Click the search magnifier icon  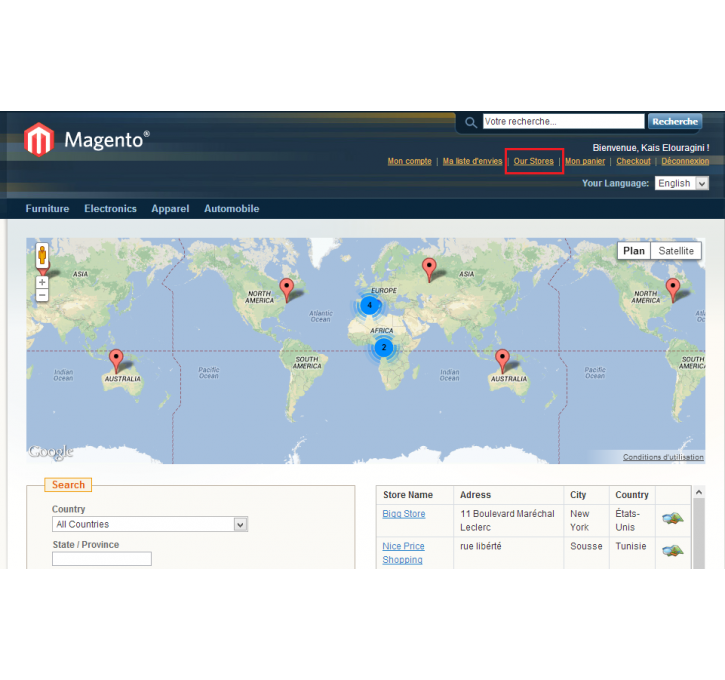(470, 123)
